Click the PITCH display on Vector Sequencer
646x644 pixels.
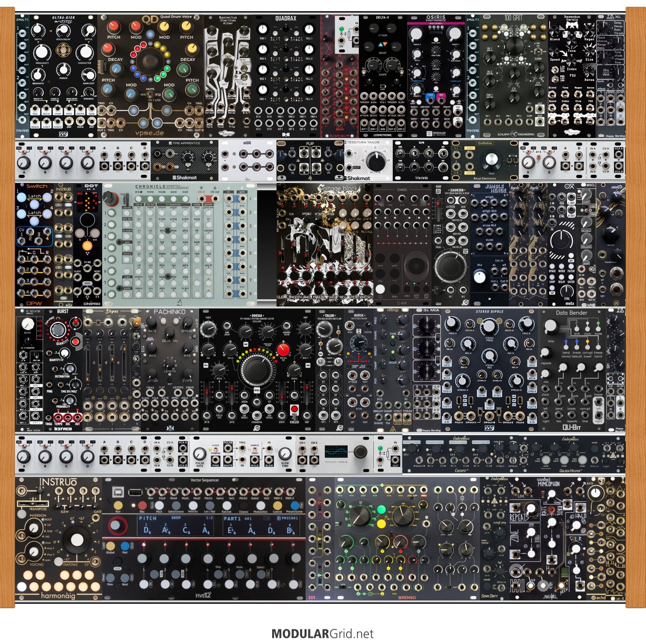(176, 526)
